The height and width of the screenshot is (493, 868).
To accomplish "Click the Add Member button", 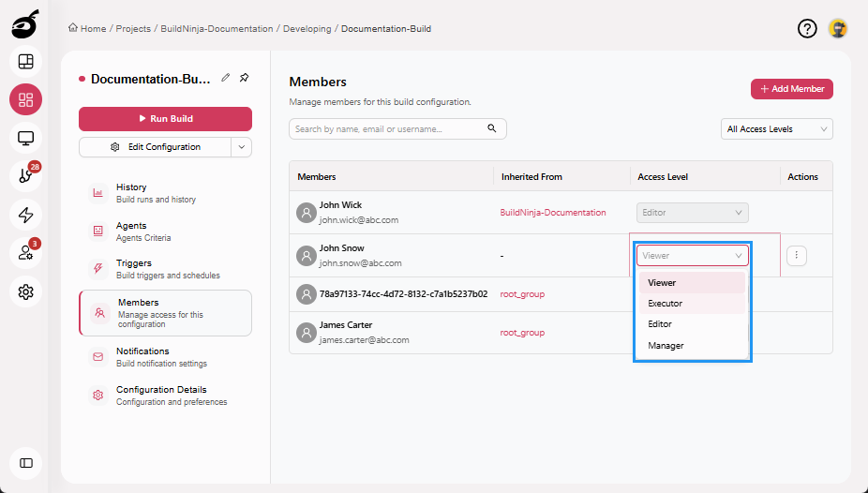I will 792,89.
